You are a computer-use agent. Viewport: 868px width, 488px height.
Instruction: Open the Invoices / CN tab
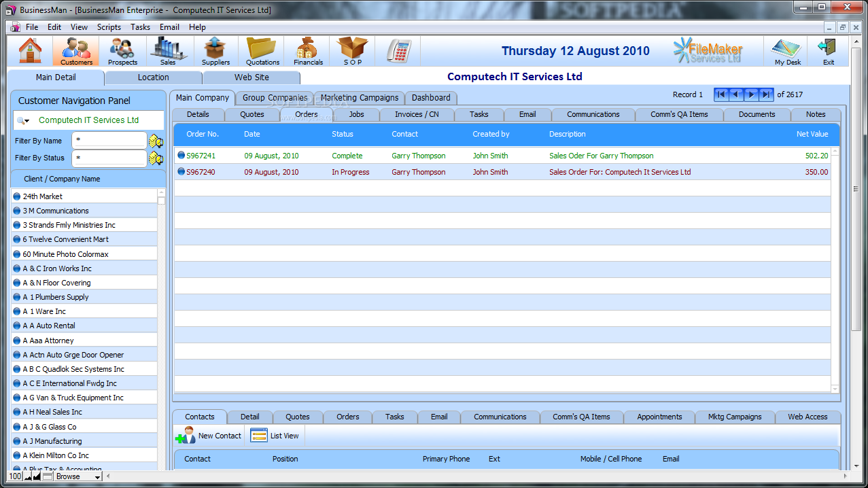pos(417,114)
